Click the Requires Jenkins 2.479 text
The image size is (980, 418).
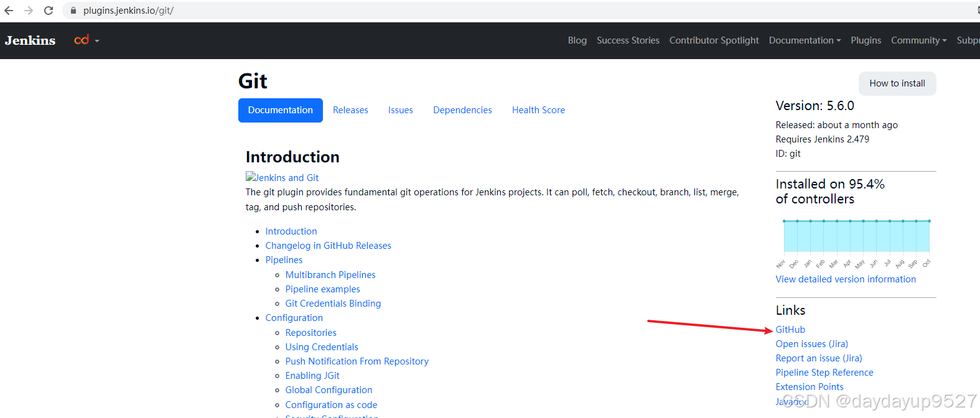823,139
